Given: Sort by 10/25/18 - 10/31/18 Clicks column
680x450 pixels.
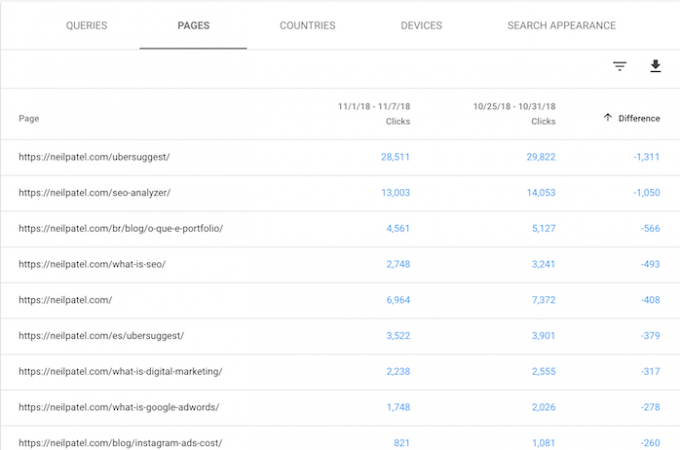Looking at the screenshot, I should [x=514, y=114].
